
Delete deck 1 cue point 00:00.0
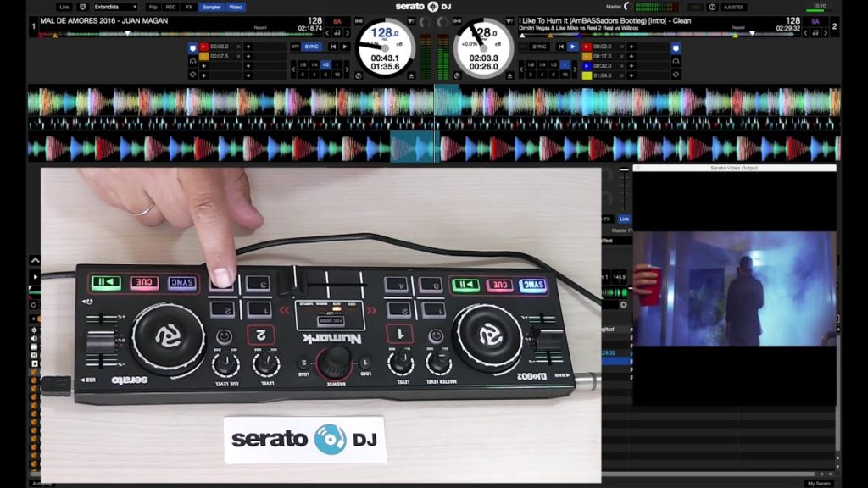pos(238,47)
